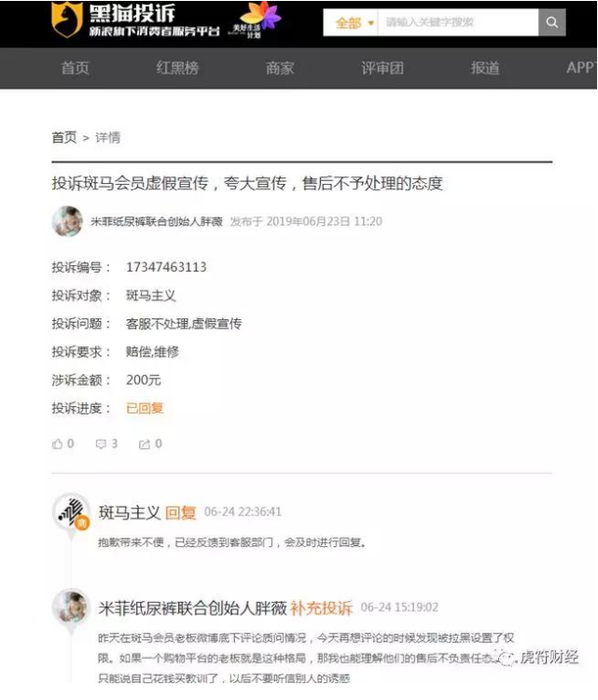
Task: Click the 斑马主义 replier name
Action: pyautogui.click(x=130, y=512)
